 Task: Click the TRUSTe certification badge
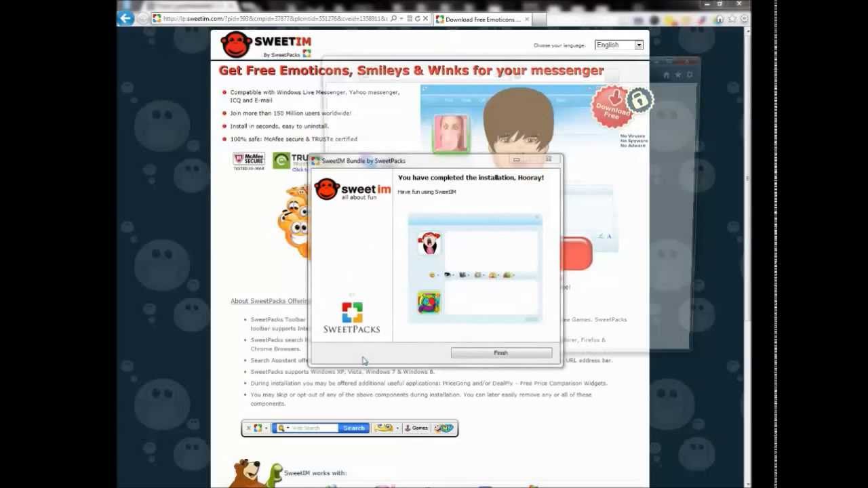coord(290,161)
